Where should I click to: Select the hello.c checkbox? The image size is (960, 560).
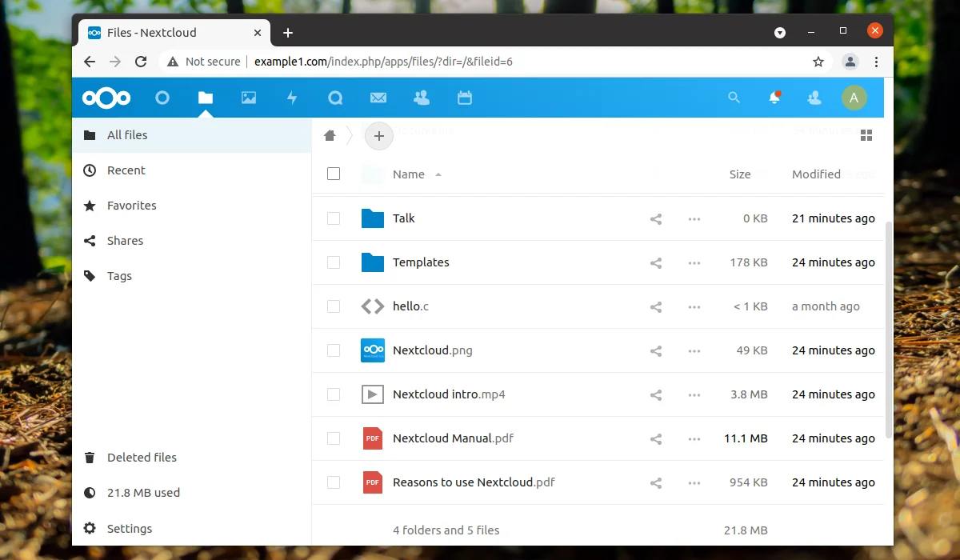point(334,306)
